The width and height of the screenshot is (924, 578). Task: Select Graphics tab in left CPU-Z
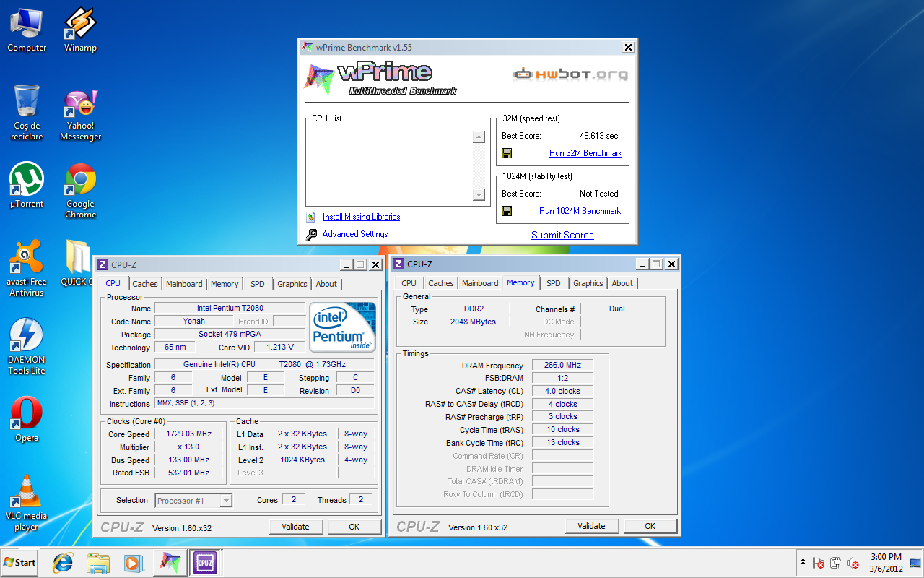point(292,284)
